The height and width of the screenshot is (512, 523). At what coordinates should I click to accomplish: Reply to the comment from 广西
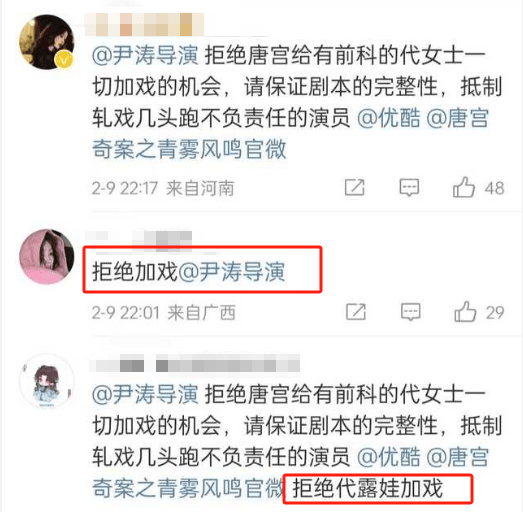pos(411,312)
